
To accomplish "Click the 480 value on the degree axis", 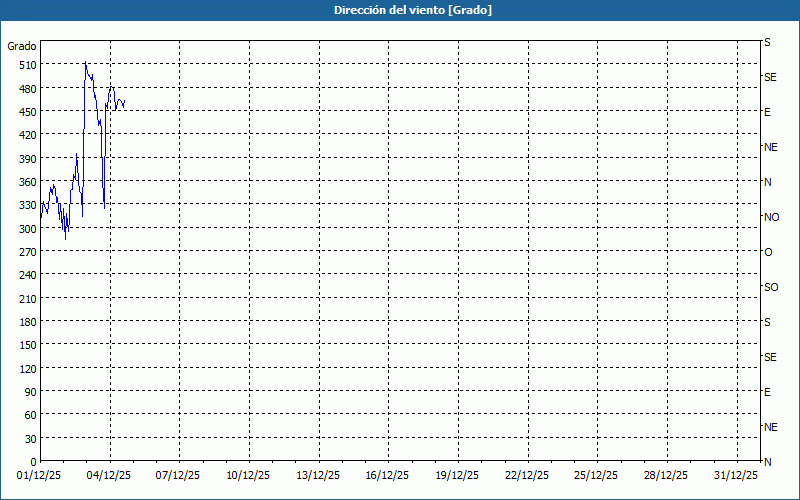I will (x=28, y=89).
